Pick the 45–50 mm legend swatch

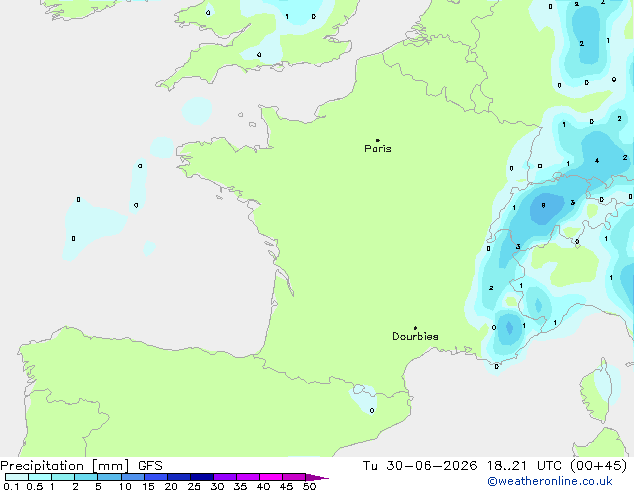coord(294,477)
